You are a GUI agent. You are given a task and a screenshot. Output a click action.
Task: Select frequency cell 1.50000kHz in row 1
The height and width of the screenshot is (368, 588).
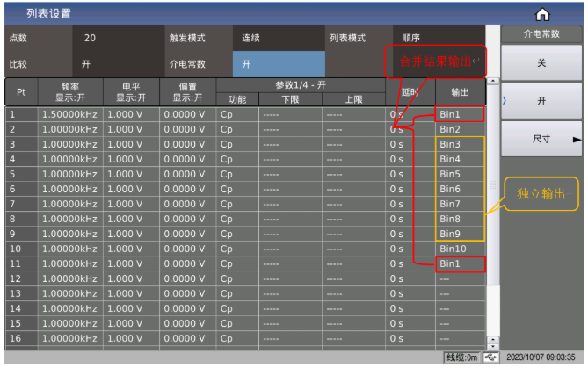[x=70, y=114]
